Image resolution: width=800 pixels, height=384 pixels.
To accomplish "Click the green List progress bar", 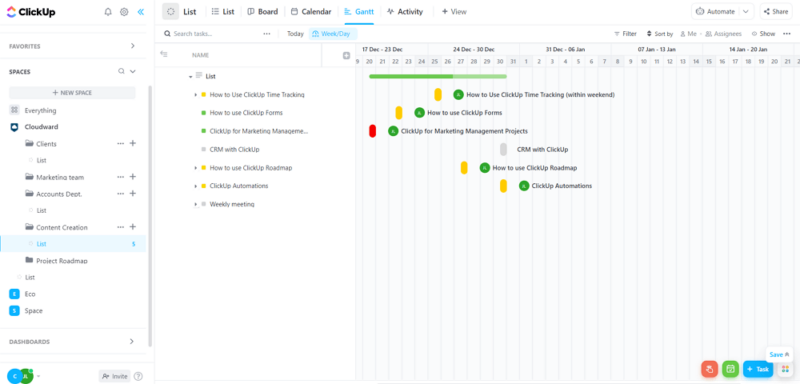I will point(438,76).
